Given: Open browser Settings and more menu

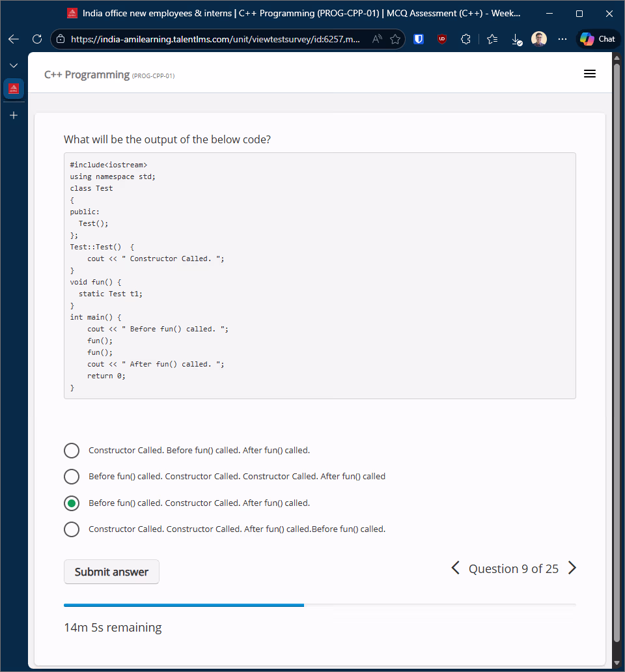Looking at the screenshot, I should (x=562, y=39).
